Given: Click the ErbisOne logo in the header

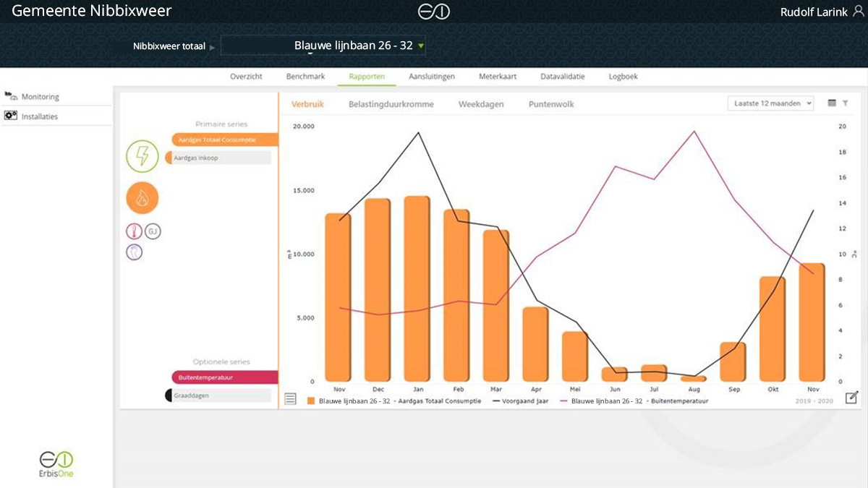Looking at the screenshot, I should pos(434,12).
